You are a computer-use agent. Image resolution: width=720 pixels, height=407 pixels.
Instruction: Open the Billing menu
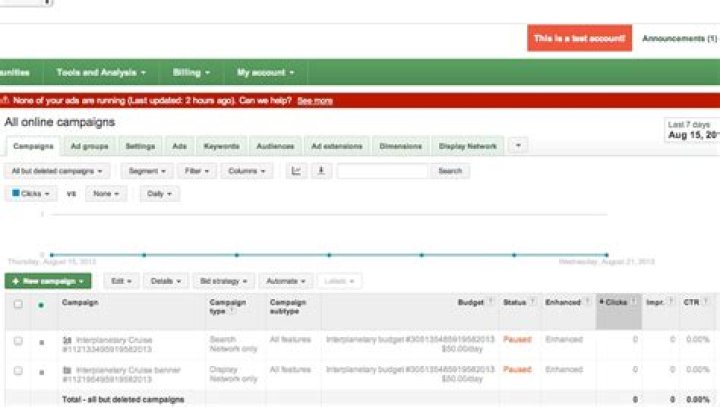[191, 72]
